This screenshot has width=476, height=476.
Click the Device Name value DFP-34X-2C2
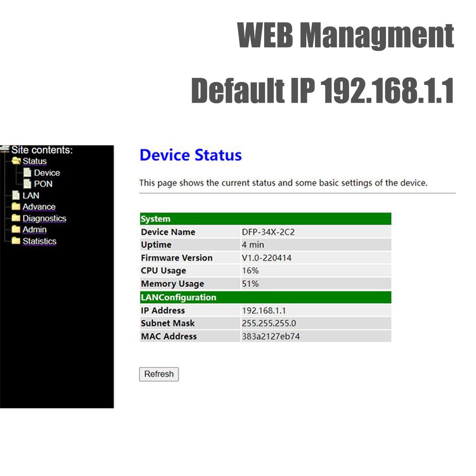point(268,232)
